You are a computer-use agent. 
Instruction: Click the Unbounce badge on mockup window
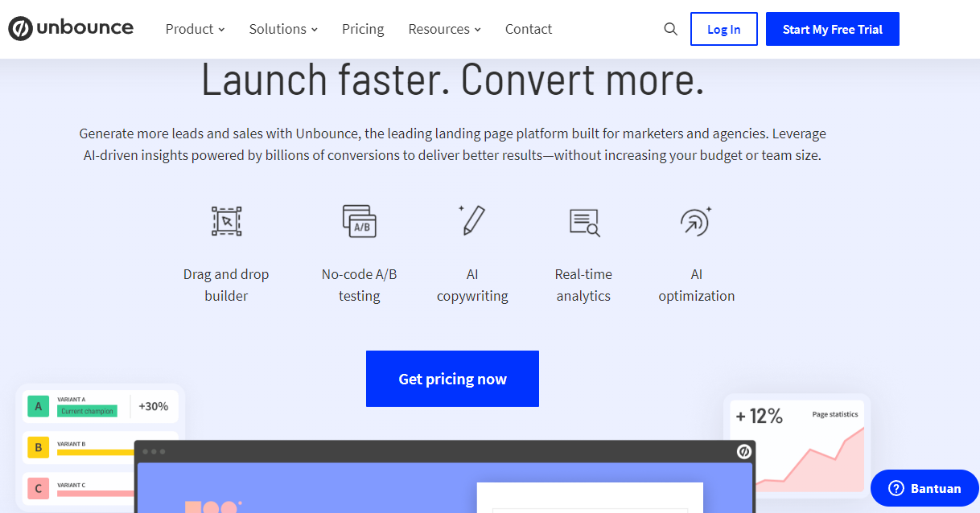(x=744, y=452)
